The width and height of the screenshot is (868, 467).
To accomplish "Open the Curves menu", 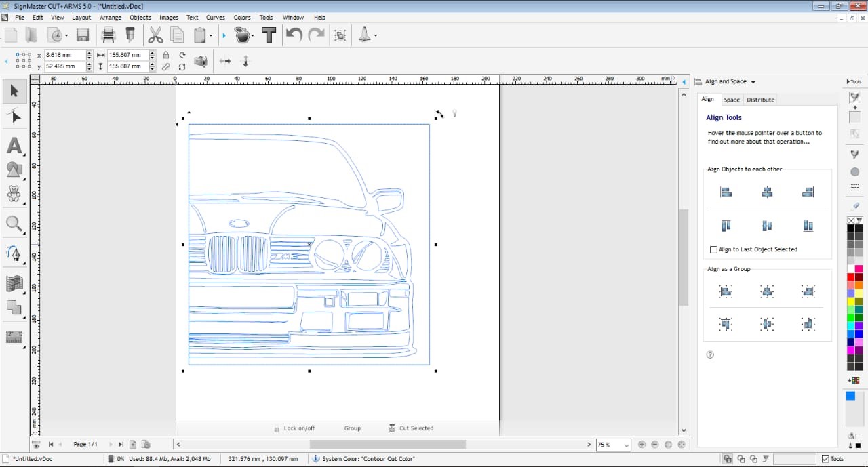I will [216, 18].
